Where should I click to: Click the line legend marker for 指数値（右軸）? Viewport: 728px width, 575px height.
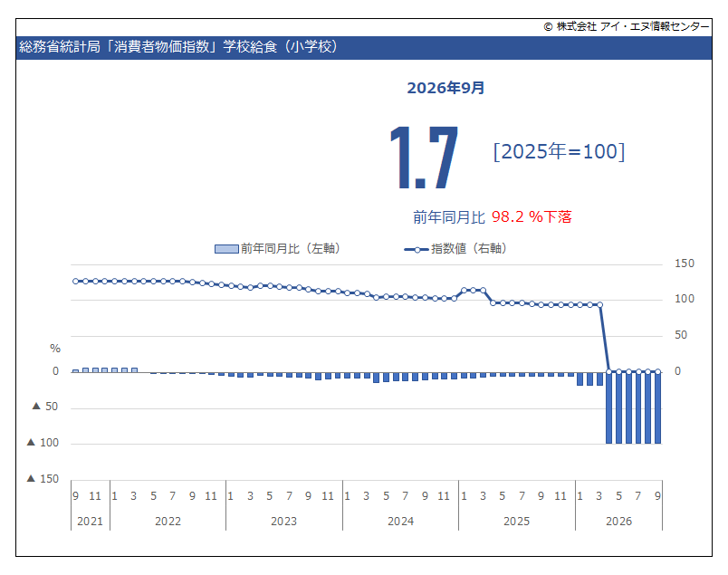pos(417,250)
